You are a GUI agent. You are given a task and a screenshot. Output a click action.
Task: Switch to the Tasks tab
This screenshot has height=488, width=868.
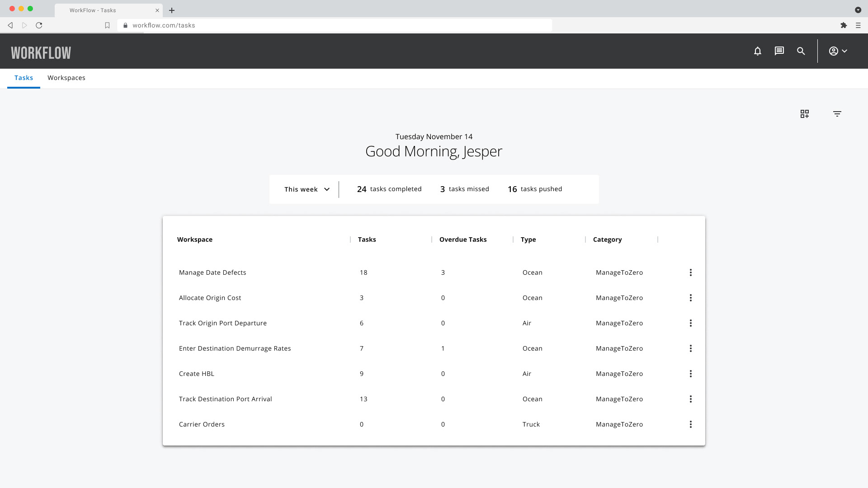coord(24,78)
